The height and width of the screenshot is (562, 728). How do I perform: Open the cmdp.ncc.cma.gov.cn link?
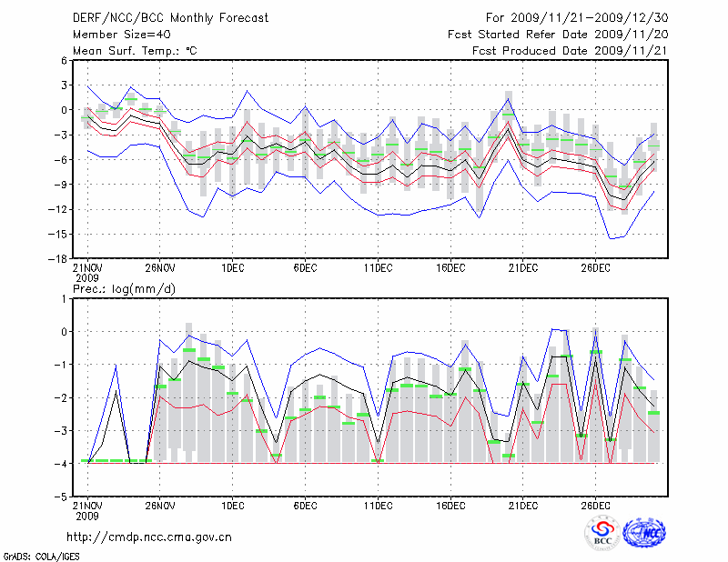click(149, 537)
